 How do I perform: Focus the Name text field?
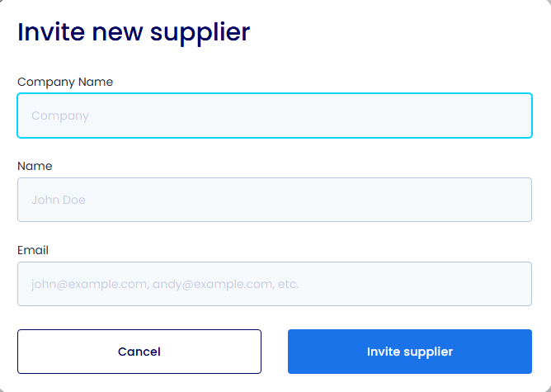coord(274,200)
